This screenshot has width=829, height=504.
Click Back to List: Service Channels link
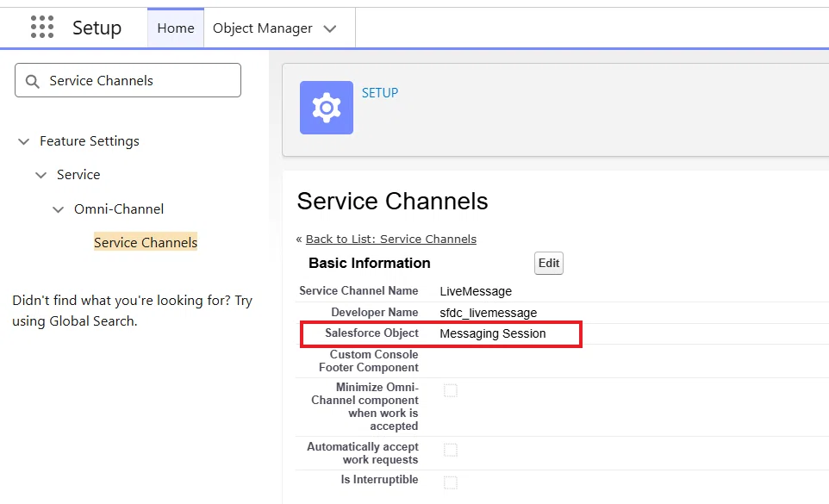tap(390, 239)
